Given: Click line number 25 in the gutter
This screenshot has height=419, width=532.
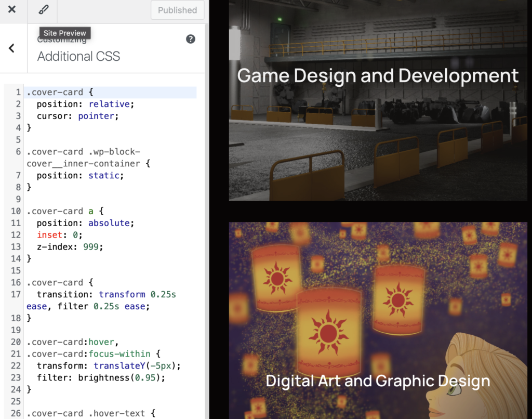Looking at the screenshot, I should tap(16, 401).
